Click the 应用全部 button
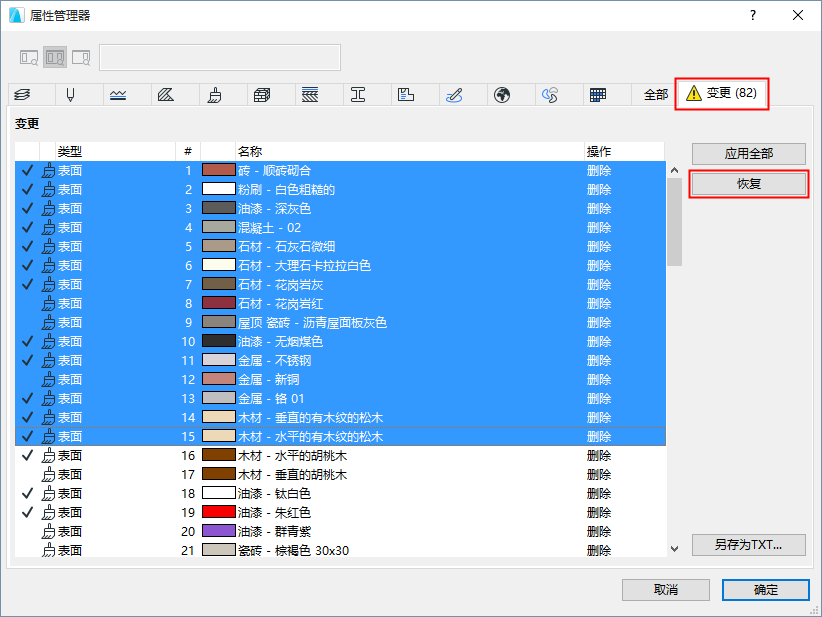This screenshot has width=822, height=617. (749, 154)
